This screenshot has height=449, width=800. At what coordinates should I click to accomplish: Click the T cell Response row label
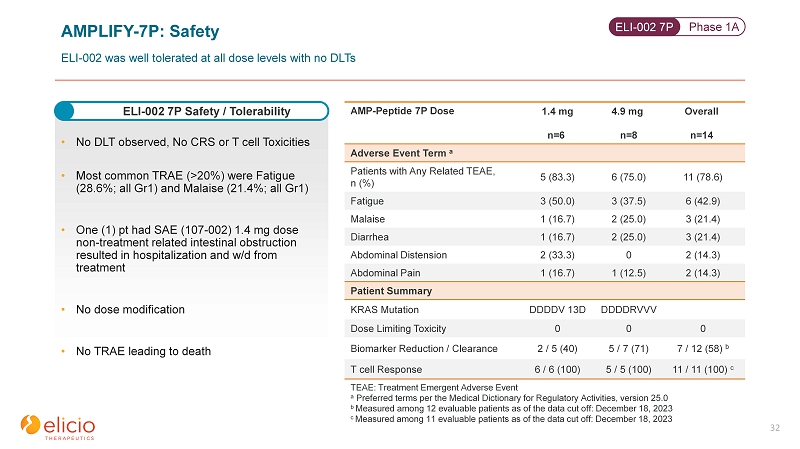click(x=386, y=369)
